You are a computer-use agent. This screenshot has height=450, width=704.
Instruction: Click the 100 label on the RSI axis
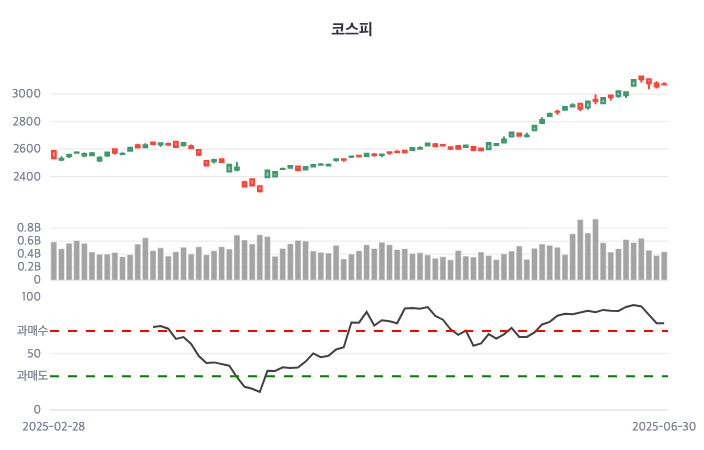(30, 297)
